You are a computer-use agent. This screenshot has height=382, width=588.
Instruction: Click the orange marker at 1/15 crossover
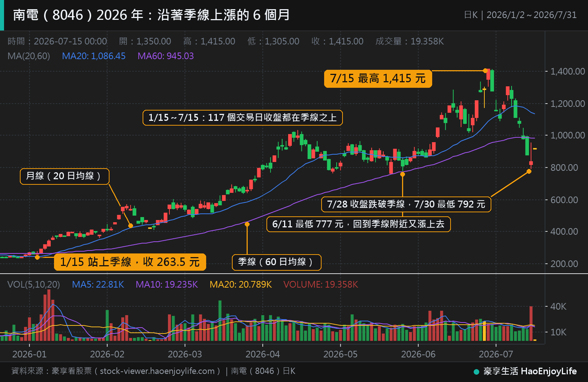pyautogui.click(x=37, y=257)
